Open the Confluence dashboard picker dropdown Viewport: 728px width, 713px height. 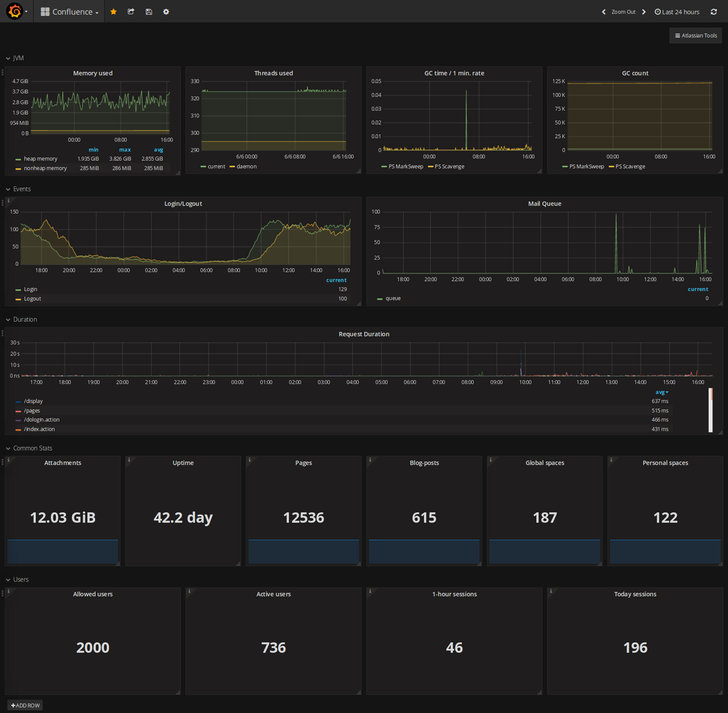pyautogui.click(x=69, y=11)
